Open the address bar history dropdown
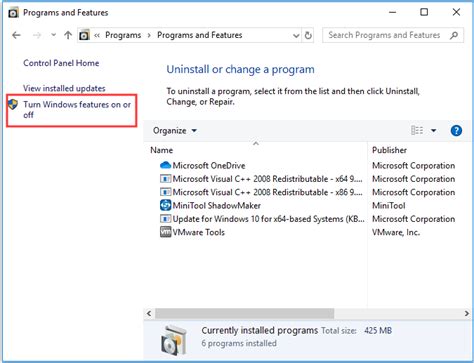 pyautogui.click(x=296, y=35)
